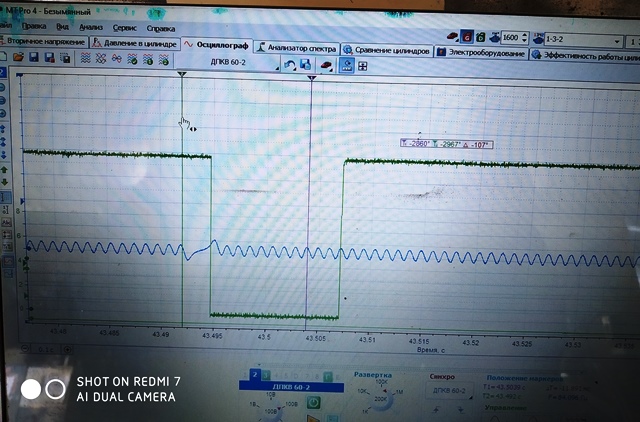Click the save-all stacked diskettes icon

[x=65, y=58]
